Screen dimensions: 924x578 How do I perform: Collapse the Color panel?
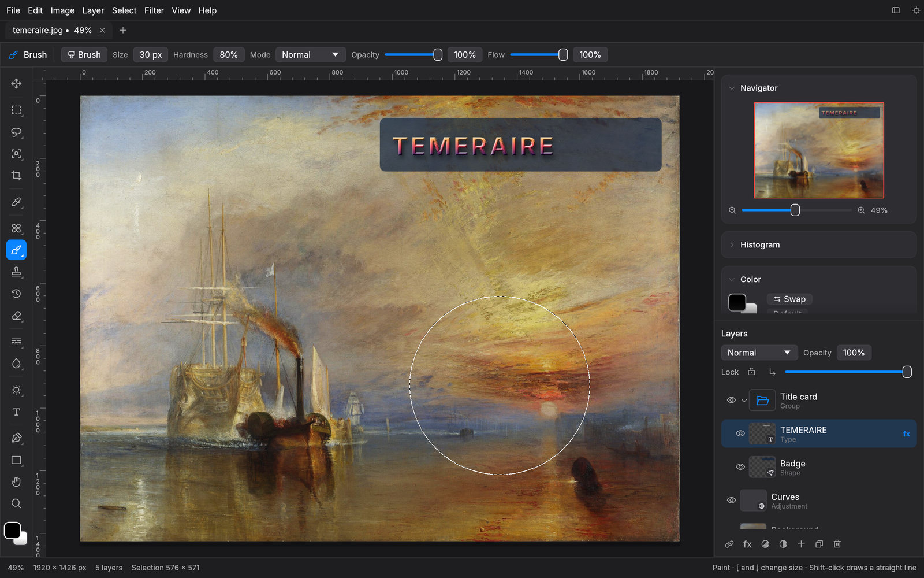click(x=732, y=280)
